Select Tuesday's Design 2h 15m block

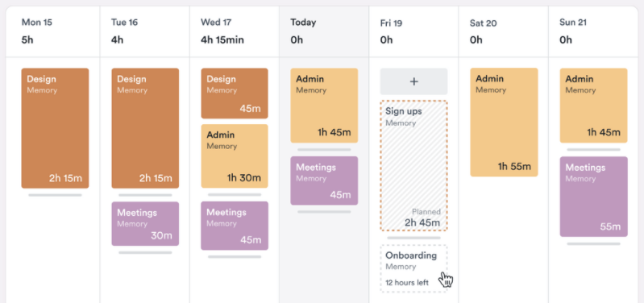pos(145,128)
